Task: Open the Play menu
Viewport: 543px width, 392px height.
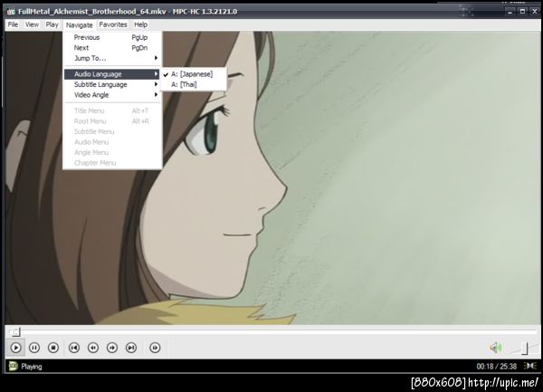Action: pyautogui.click(x=52, y=24)
